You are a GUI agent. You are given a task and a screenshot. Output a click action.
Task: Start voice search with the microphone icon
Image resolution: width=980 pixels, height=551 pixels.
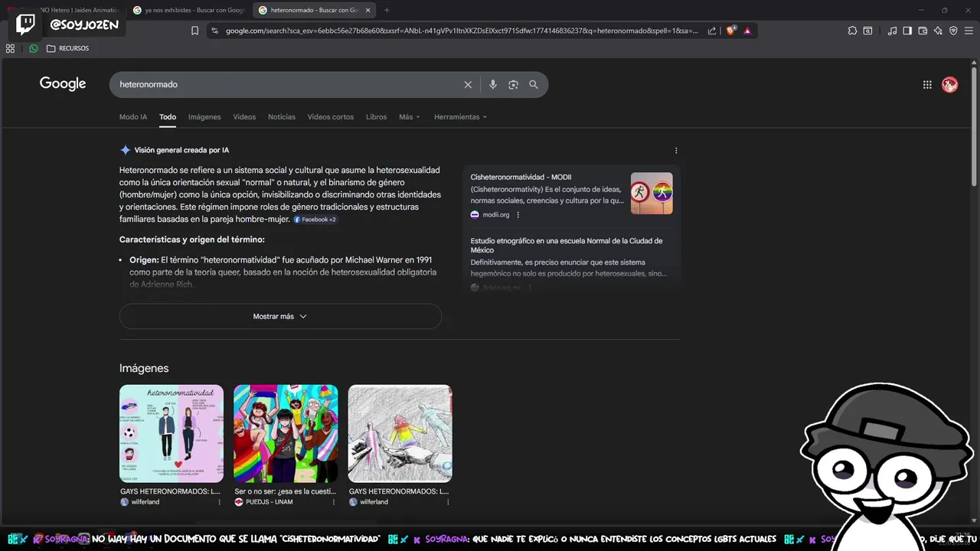tap(493, 85)
